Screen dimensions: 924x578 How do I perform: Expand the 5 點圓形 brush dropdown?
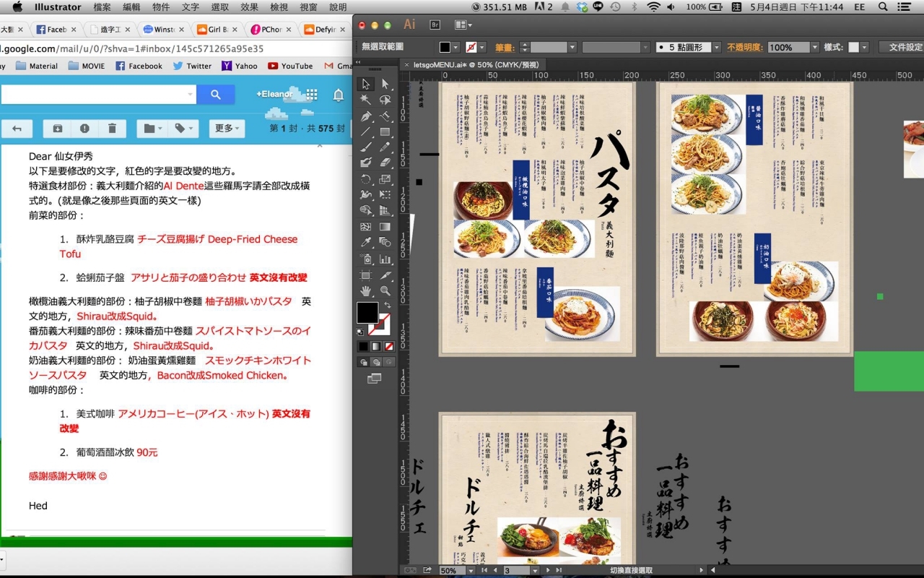[715, 47]
